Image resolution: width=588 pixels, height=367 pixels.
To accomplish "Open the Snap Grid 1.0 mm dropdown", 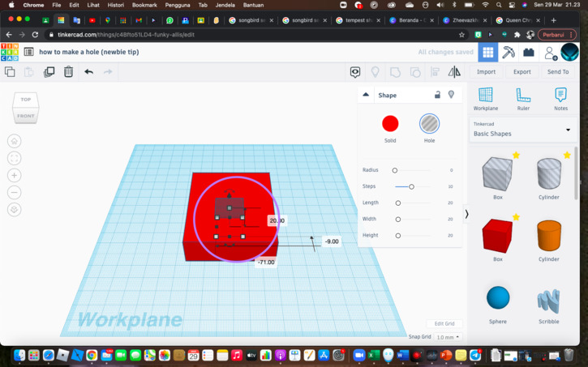I will pyautogui.click(x=449, y=337).
